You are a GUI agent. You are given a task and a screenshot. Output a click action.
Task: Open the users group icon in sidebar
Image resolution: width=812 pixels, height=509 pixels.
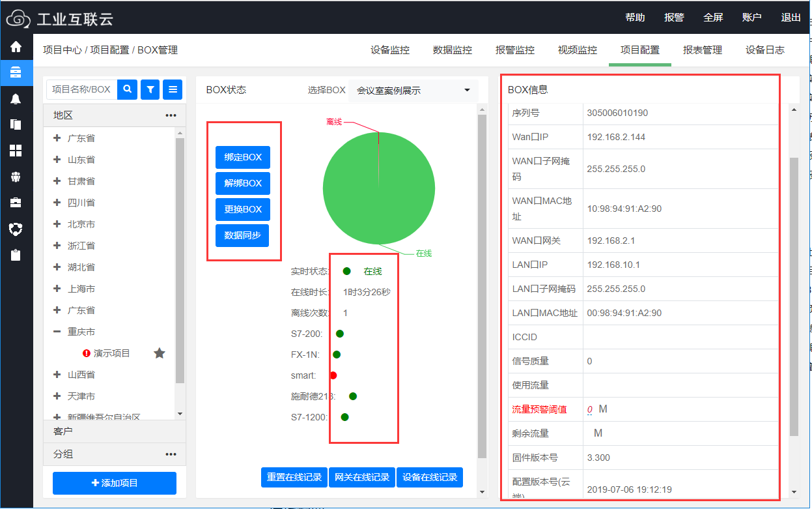(x=16, y=177)
